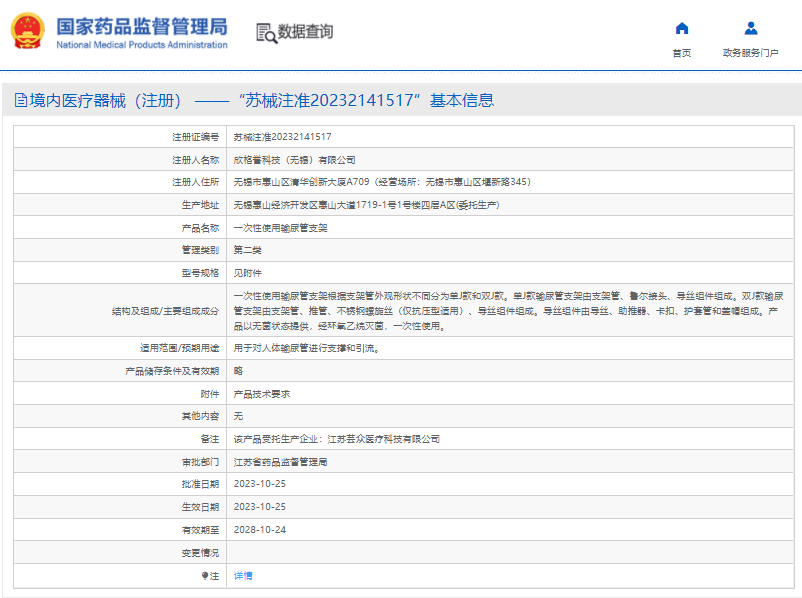Screen dimensions: 802x598
Task: Click the 结构及组成/主要组成成分 label
Action: 165,311
